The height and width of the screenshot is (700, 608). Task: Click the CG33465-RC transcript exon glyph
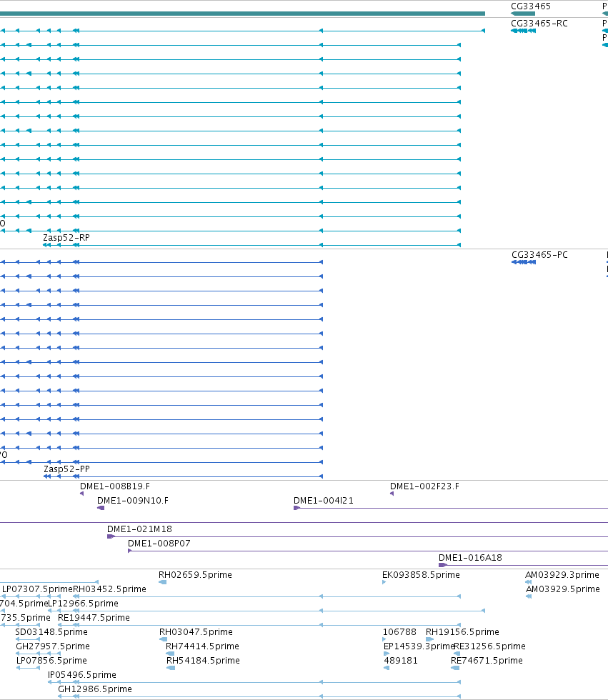[x=523, y=31]
